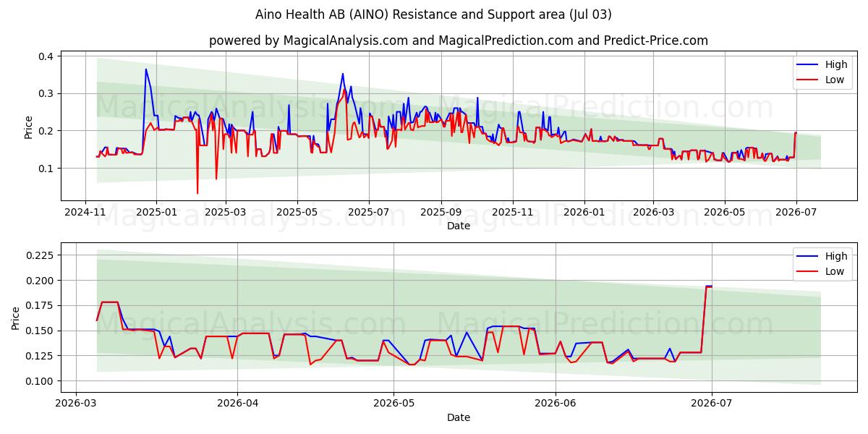Click the '2026-04' date tick label
This screenshot has height=434, width=868.
click(237, 404)
